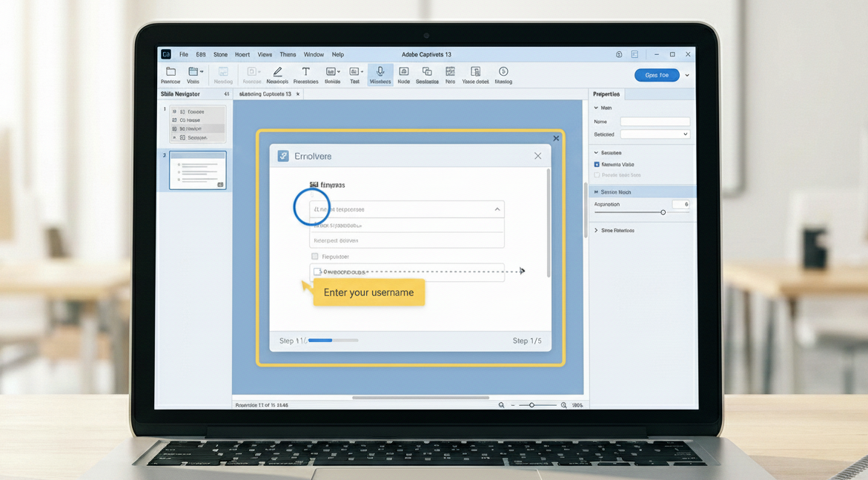Click the circled dollar icon in toolbar
The height and width of the screenshot is (480, 868).
(503, 72)
